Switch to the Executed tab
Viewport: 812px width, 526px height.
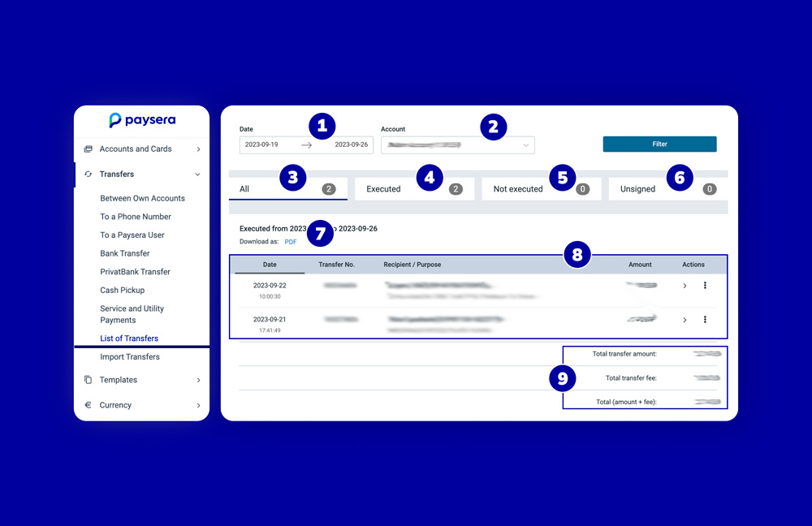coord(383,189)
